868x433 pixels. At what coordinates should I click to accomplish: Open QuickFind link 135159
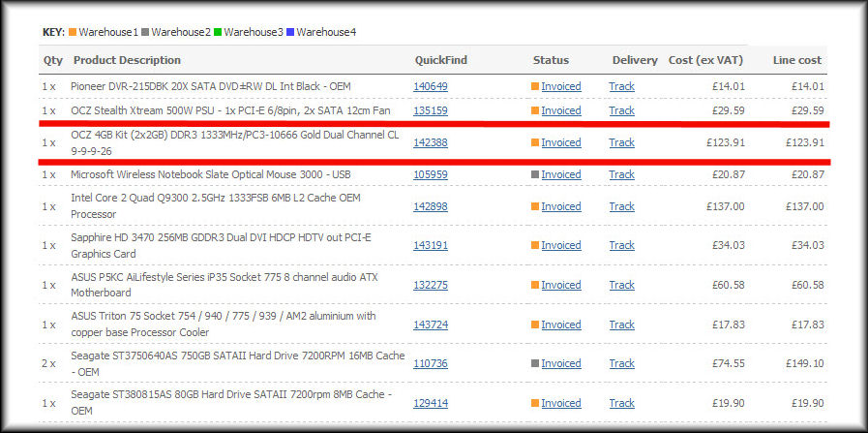(x=430, y=110)
